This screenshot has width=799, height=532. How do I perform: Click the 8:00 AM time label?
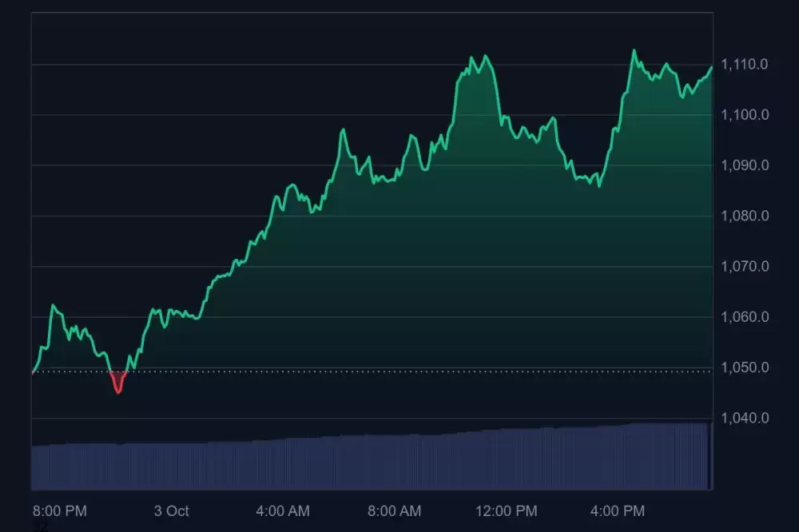[x=394, y=510]
